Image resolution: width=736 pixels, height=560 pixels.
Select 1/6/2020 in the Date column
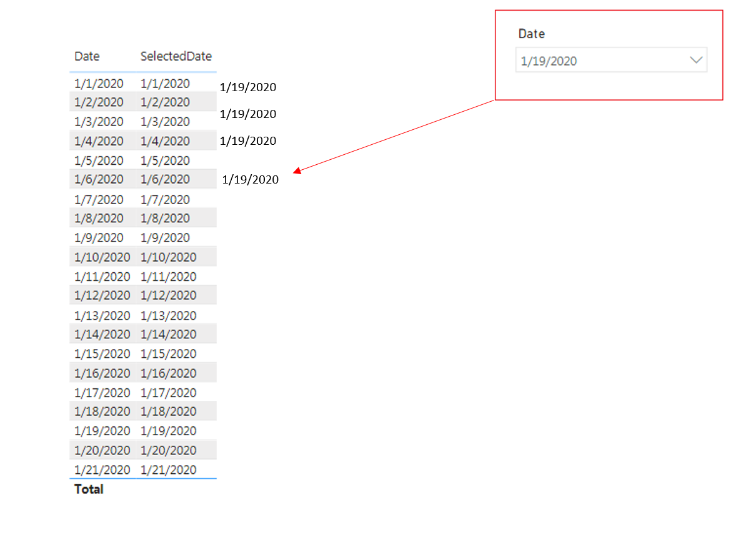pyautogui.click(x=99, y=180)
